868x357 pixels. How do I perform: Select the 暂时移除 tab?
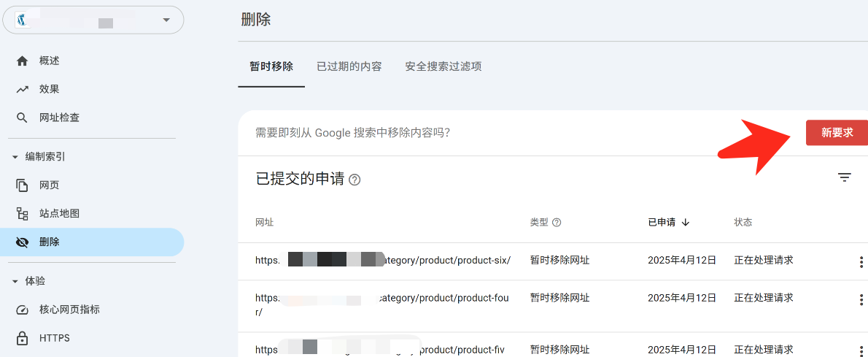point(271,66)
